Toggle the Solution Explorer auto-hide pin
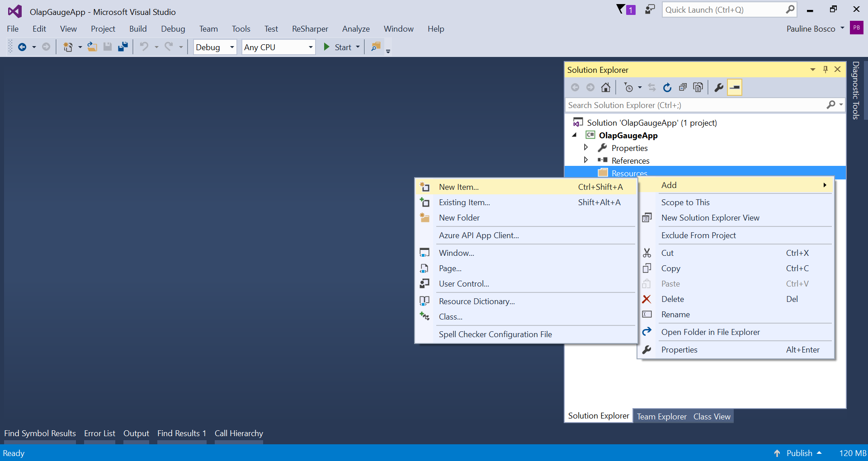Image resolution: width=868 pixels, height=461 pixels. point(826,69)
